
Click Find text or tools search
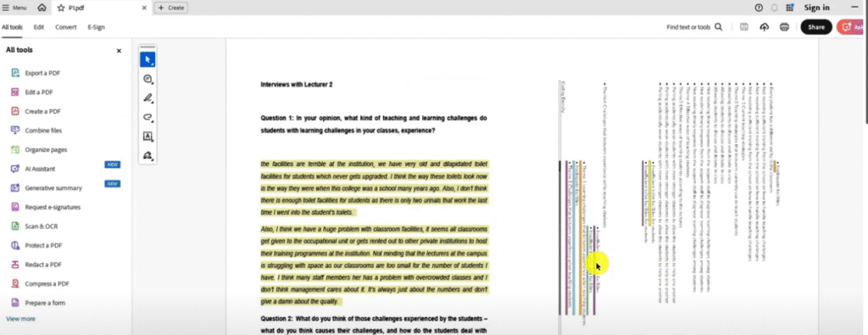[694, 27]
